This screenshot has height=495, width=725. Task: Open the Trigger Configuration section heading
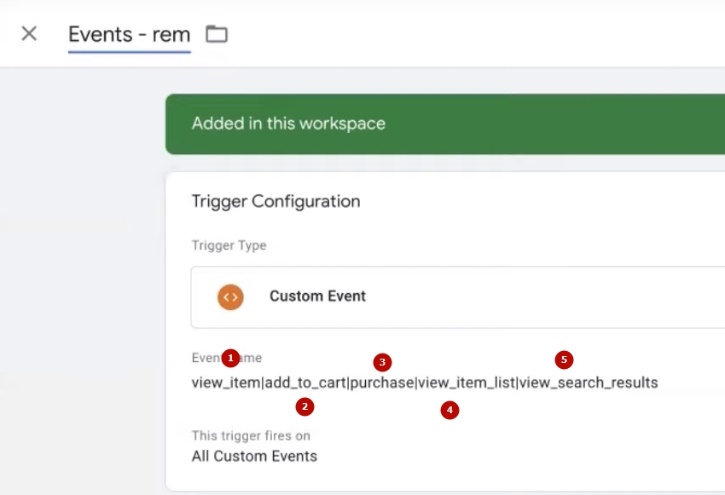pos(275,201)
